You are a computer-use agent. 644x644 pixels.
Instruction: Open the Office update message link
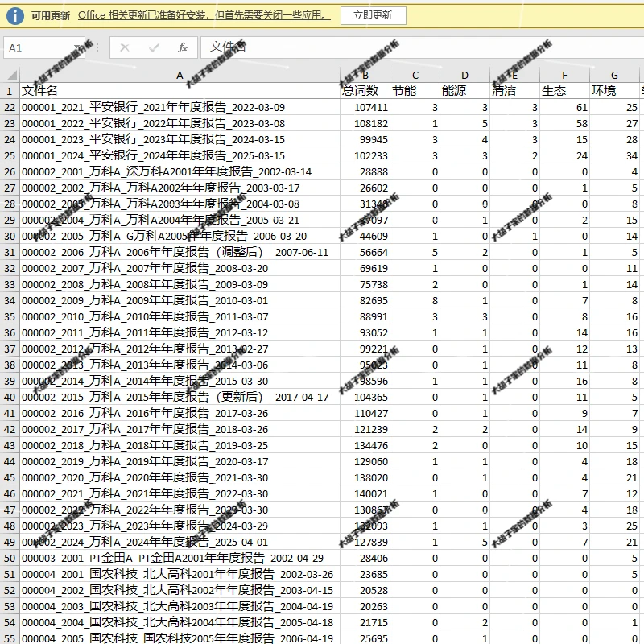[x=204, y=15]
